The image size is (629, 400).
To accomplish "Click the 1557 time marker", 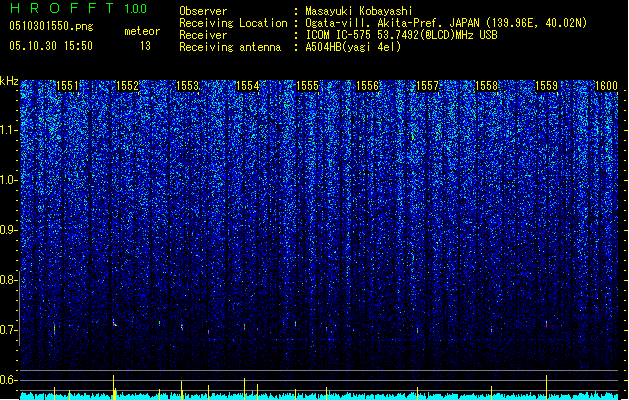I will pos(428,86).
